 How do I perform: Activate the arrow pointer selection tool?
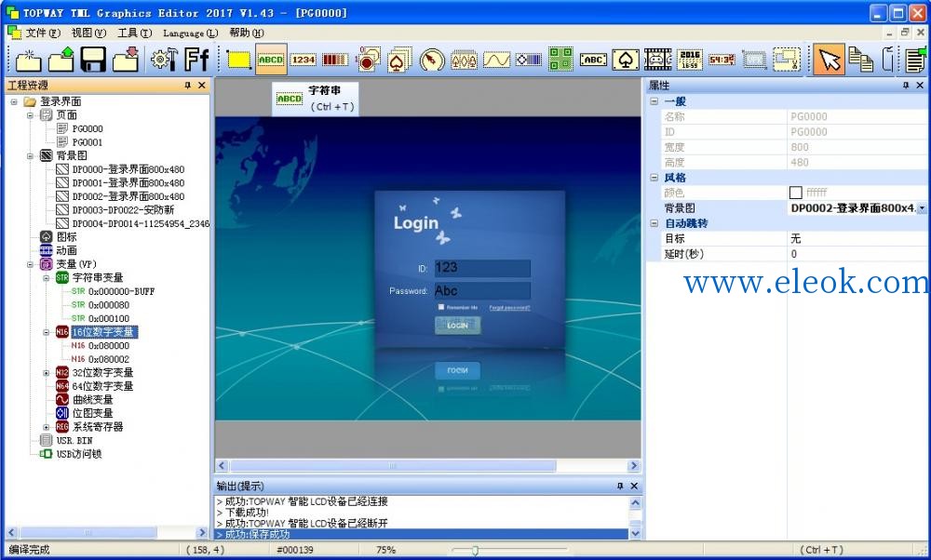click(830, 60)
